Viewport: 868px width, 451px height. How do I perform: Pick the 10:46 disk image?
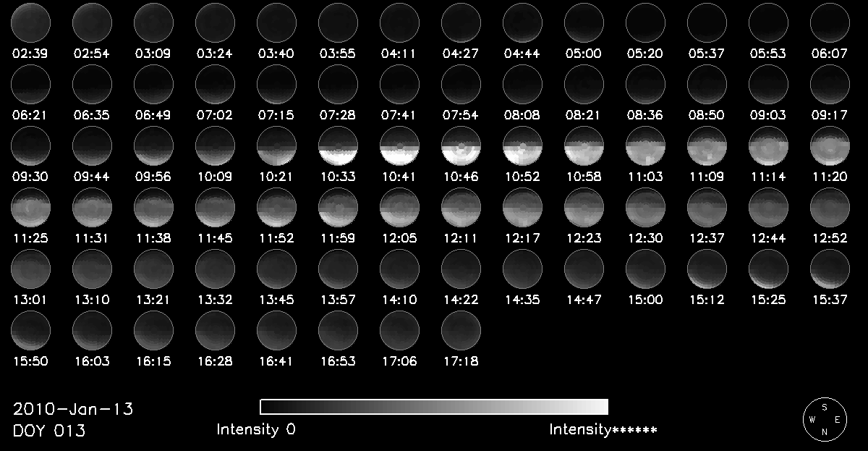(461, 146)
